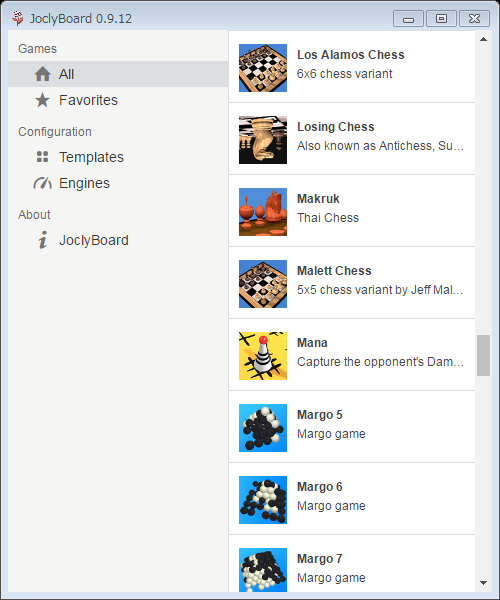
Task: Click the Engines gauge icon
Action: [42, 183]
